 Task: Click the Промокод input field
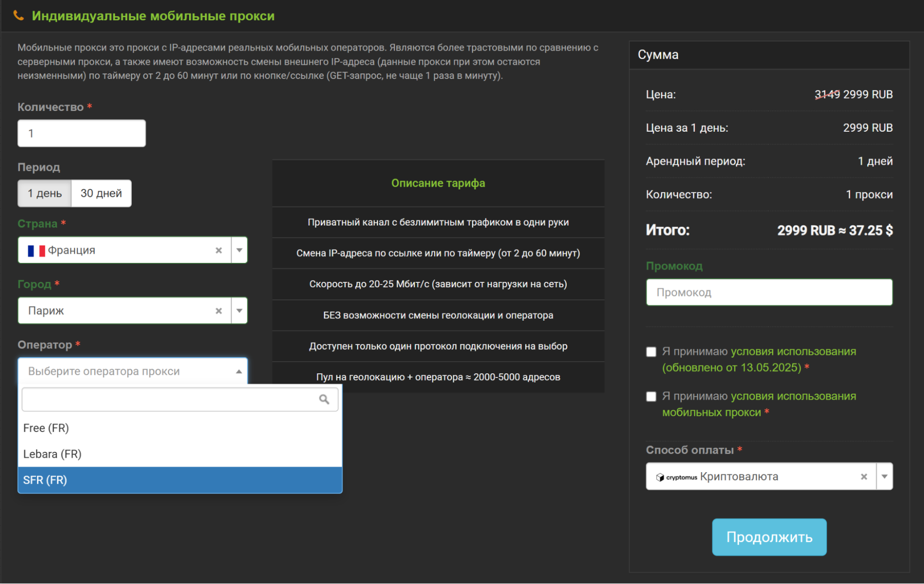769,292
